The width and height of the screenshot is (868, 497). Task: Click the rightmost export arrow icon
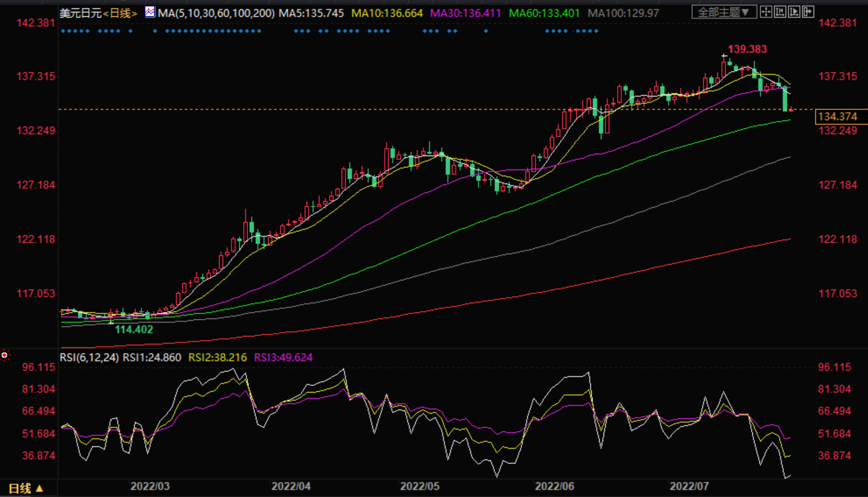coord(808,12)
